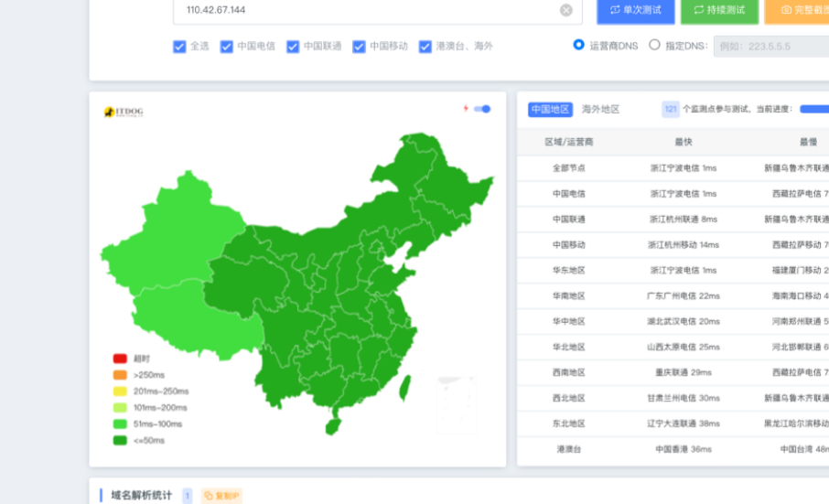Switch to the 海外地区 tab
829x504 pixels.
tap(600, 110)
